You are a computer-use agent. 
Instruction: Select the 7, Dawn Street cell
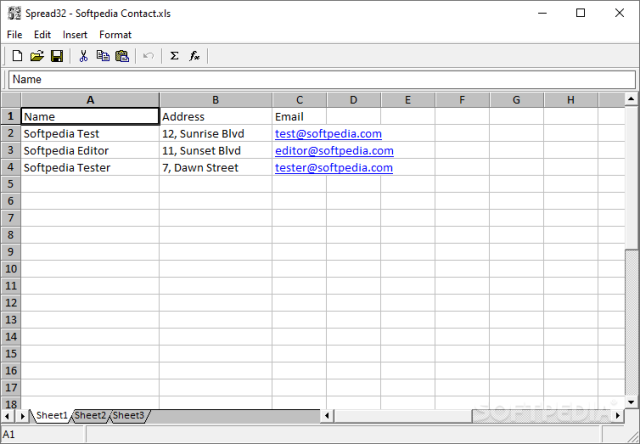[x=216, y=167]
